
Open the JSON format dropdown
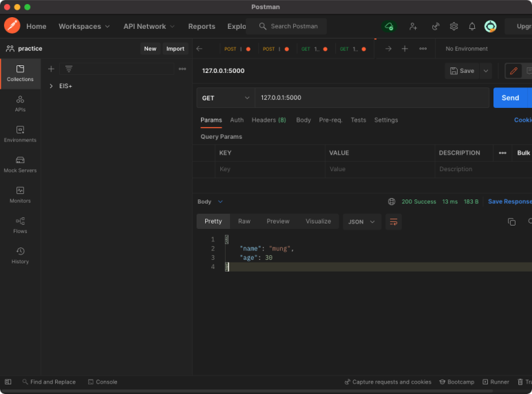(x=362, y=221)
